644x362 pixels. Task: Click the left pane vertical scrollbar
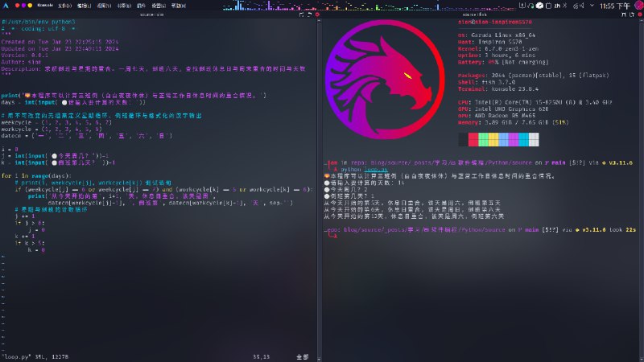click(x=319, y=189)
